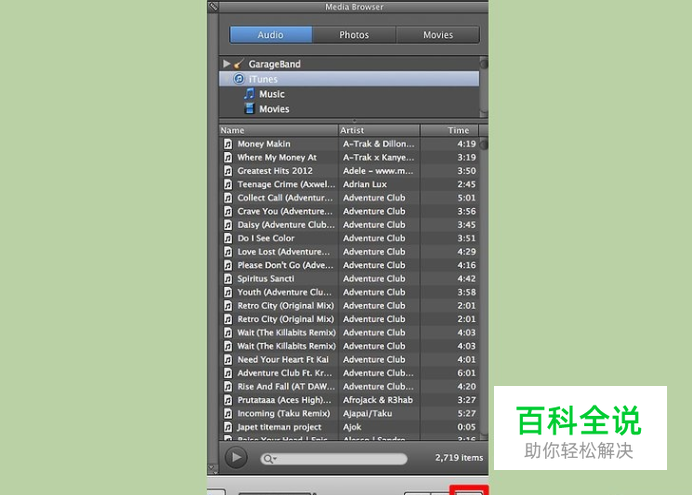This screenshot has width=692, height=495.
Task: Open the search magnifier dropdown
Action: [x=268, y=459]
